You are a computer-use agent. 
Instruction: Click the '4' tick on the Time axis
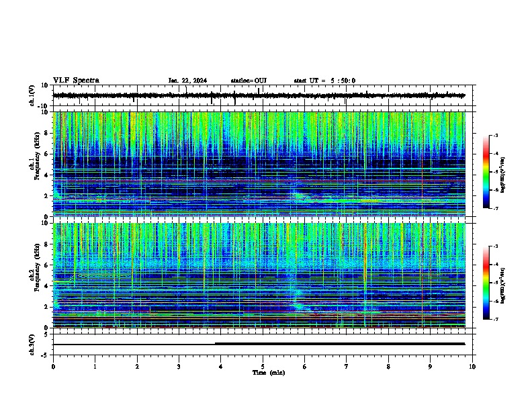(x=221, y=367)
